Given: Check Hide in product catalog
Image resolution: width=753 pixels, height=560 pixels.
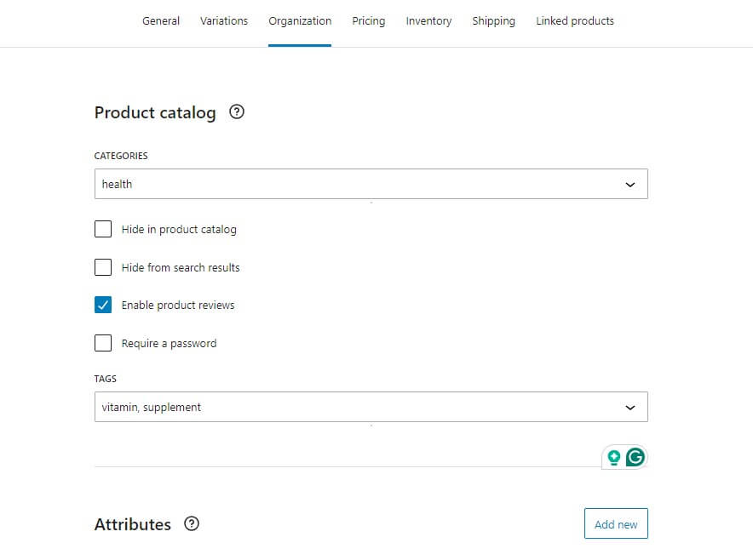Looking at the screenshot, I should (103, 229).
